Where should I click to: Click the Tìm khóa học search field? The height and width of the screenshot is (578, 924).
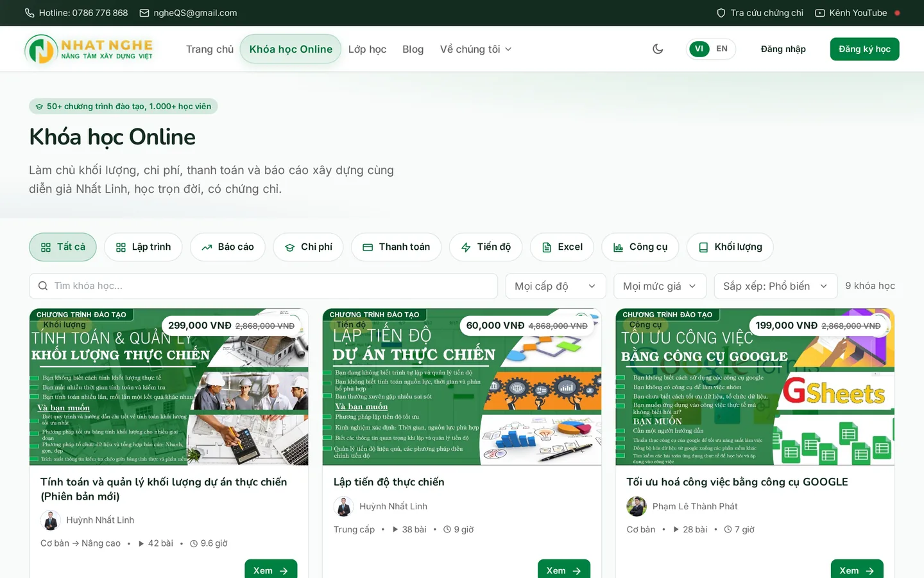[263, 286]
